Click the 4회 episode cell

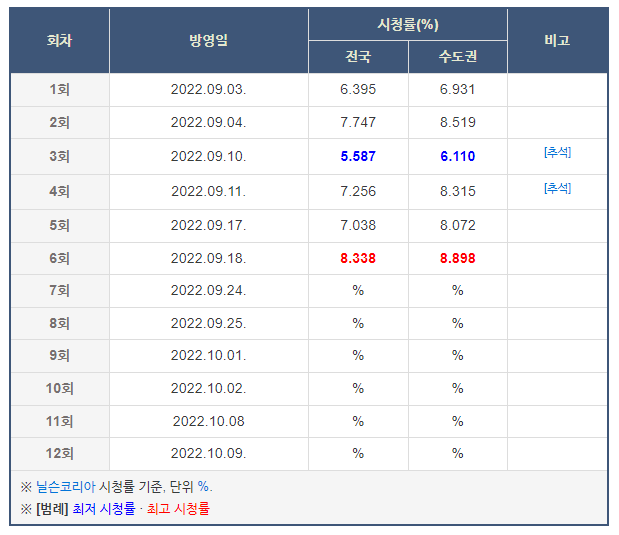60,191
